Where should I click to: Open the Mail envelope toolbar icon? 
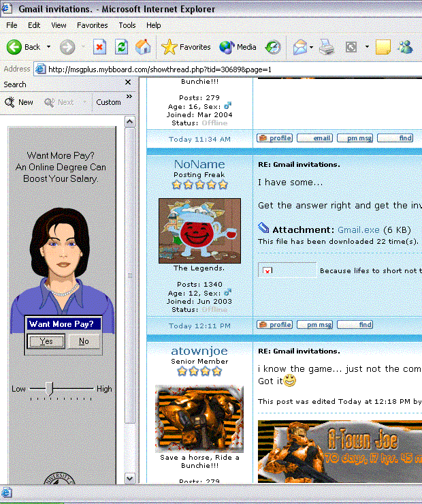300,47
